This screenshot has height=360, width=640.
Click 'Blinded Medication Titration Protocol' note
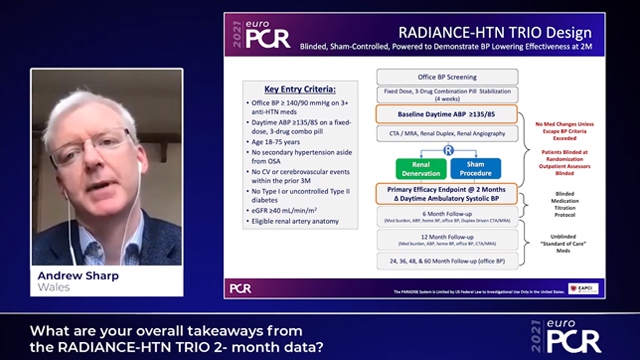tap(565, 204)
